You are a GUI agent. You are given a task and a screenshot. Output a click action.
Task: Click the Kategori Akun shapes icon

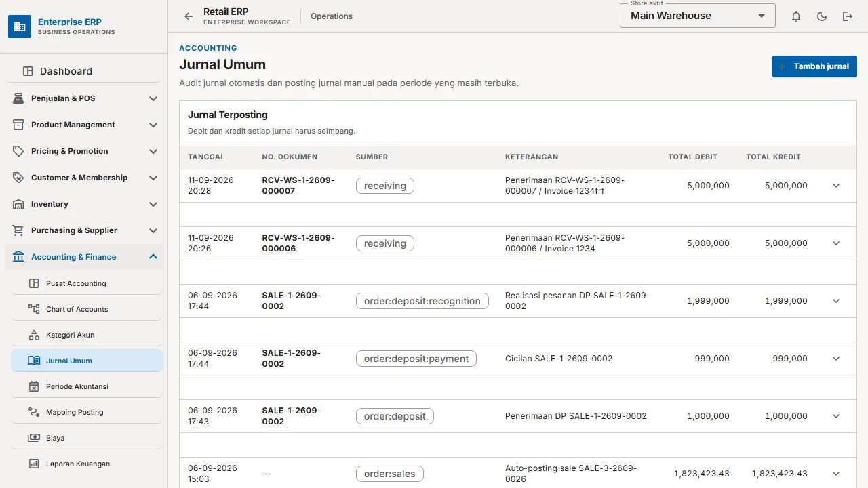coord(34,335)
